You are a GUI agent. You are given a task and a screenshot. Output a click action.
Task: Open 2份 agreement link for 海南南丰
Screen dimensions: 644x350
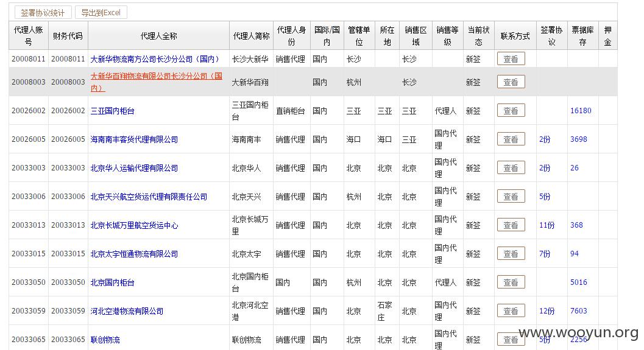tap(545, 139)
